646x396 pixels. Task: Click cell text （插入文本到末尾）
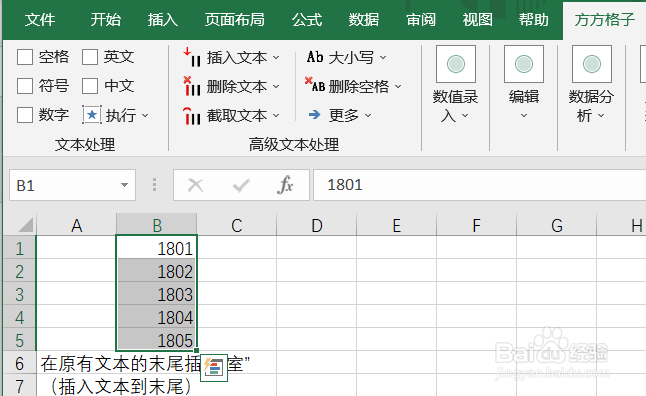[x=120, y=387]
